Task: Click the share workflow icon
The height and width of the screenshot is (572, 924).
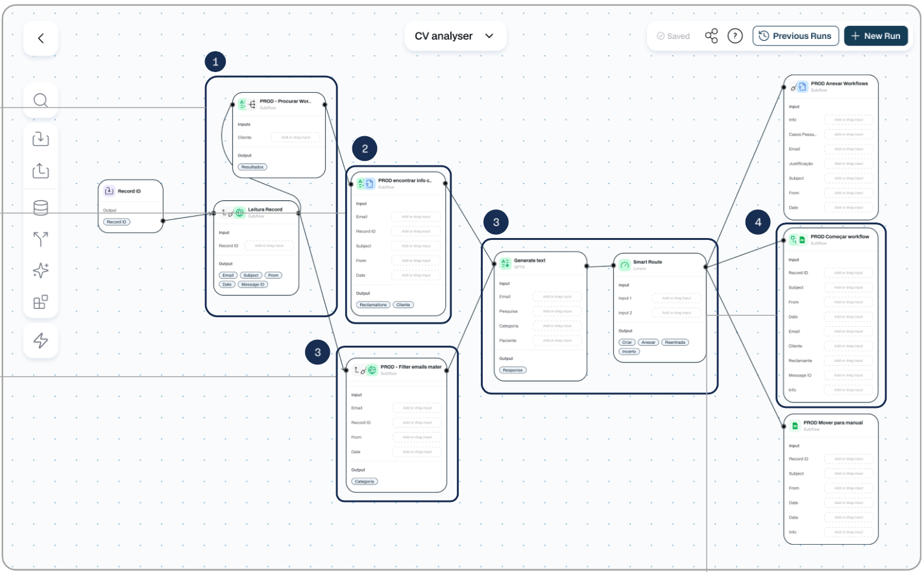Action: tap(711, 36)
